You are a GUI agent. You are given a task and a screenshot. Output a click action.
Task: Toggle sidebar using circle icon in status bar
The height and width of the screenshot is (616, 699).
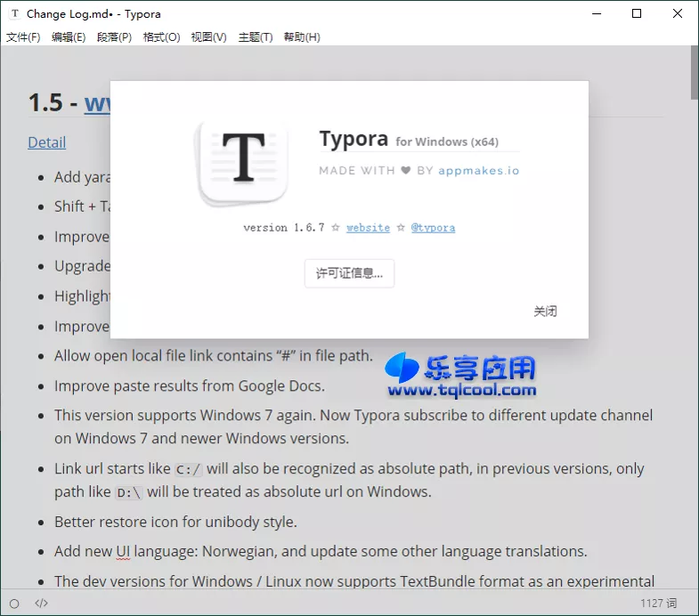[x=14, y=604]
